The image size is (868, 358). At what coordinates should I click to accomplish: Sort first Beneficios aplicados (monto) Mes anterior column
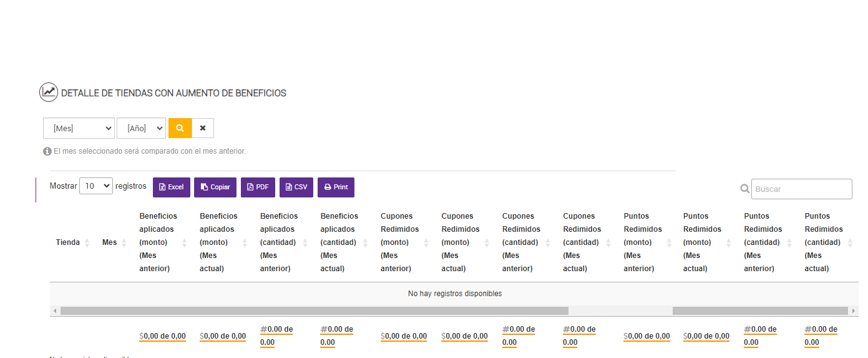click(x=159, y=242)
